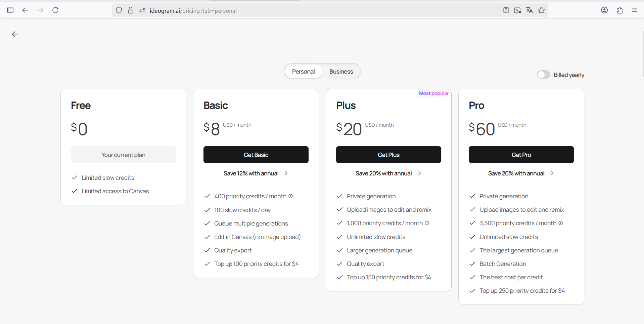
Task: Open Save 12% with annual link
Action: (x=256, y=173)
